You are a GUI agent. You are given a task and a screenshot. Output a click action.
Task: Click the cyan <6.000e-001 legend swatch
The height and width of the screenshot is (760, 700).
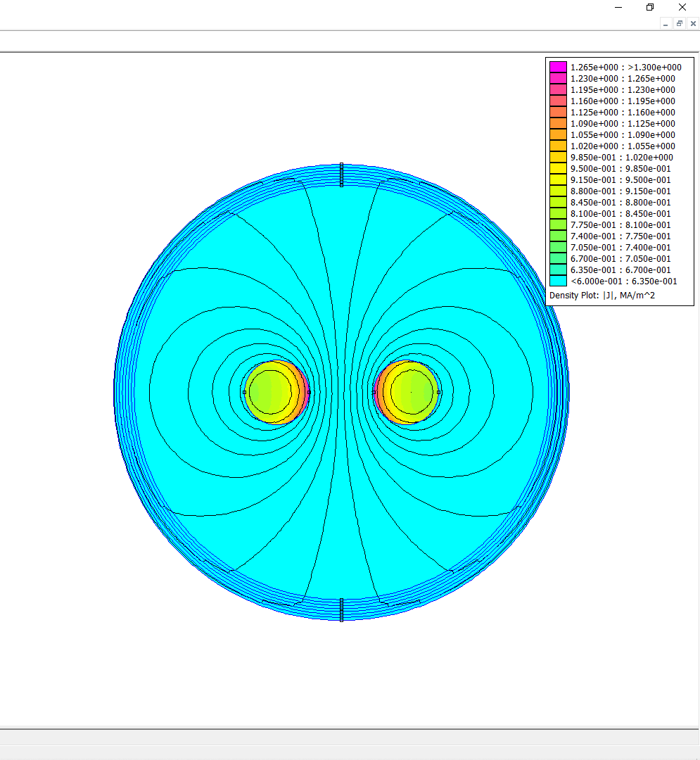(x=558, y=281)
